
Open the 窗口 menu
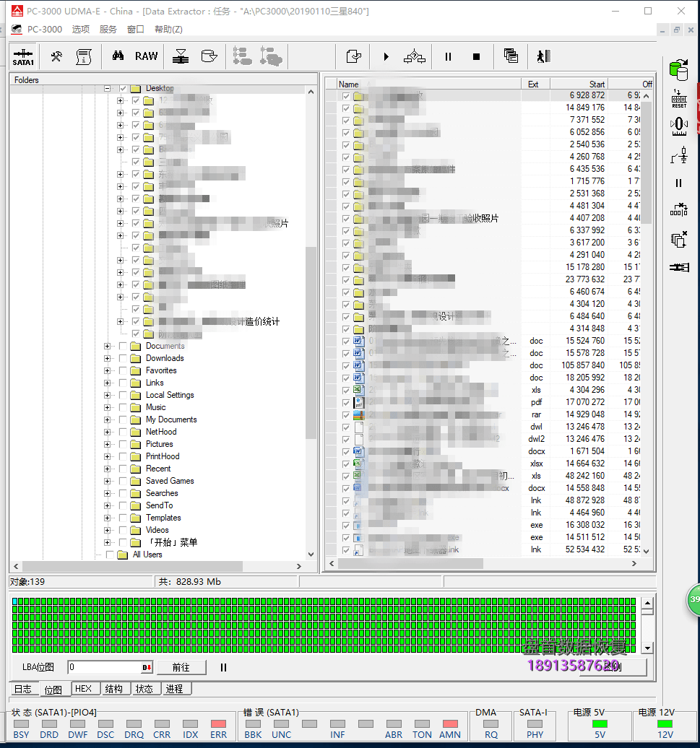[136, 29]
